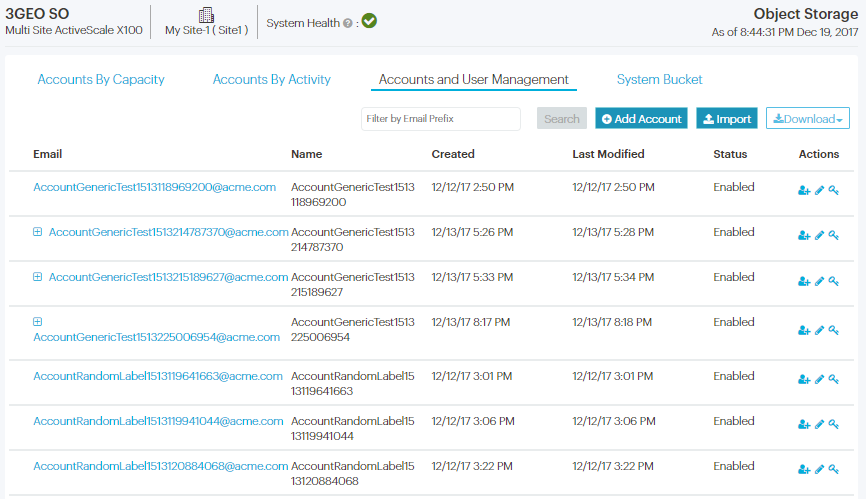Add user to AccountRandomLabel1513119941044 account
866x499 pixels.
(804, 424)
